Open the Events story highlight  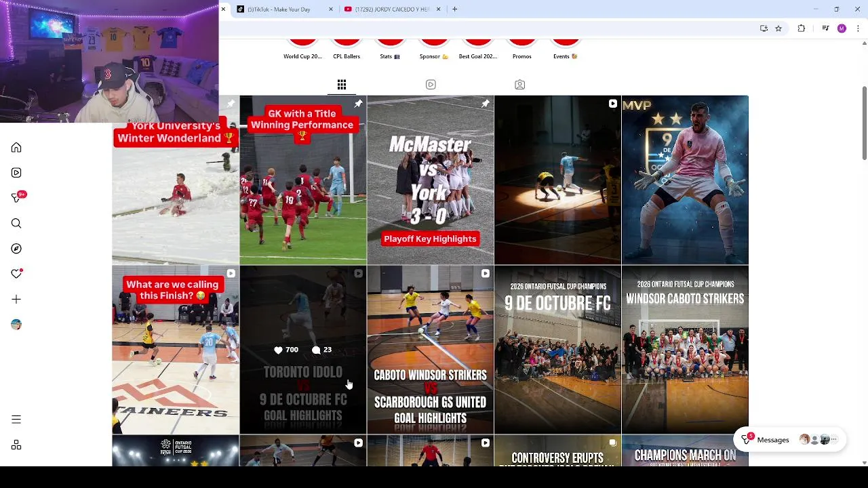click(566, 49)
